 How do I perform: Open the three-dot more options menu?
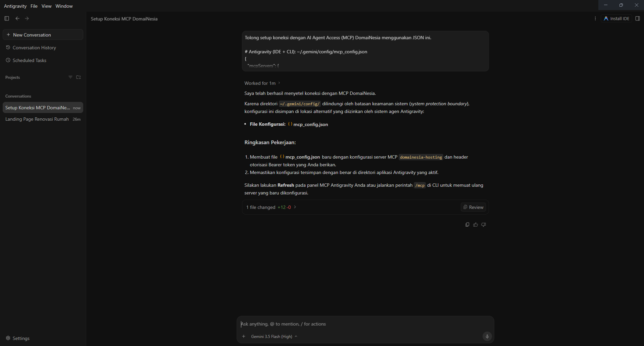pos(595,18)
